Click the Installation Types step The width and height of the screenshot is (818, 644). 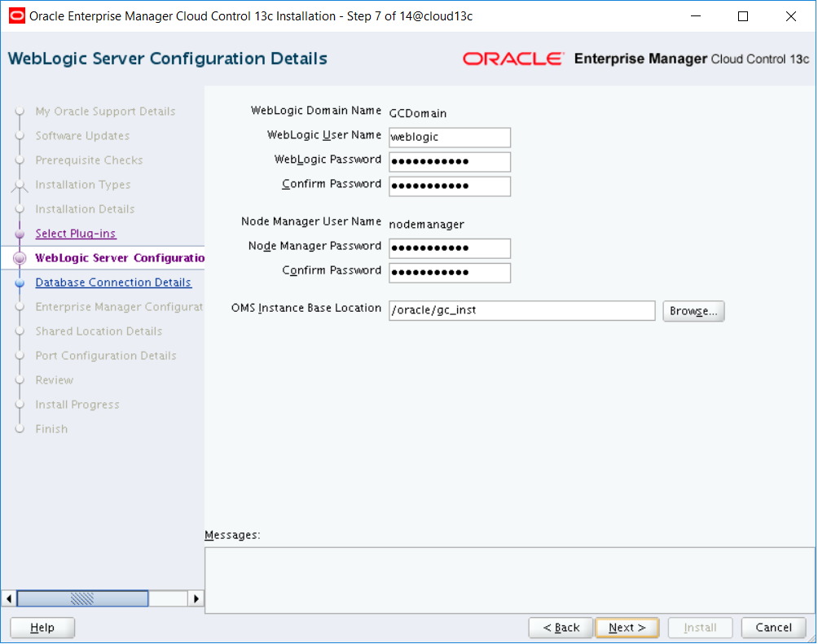[x=83, y=185]
